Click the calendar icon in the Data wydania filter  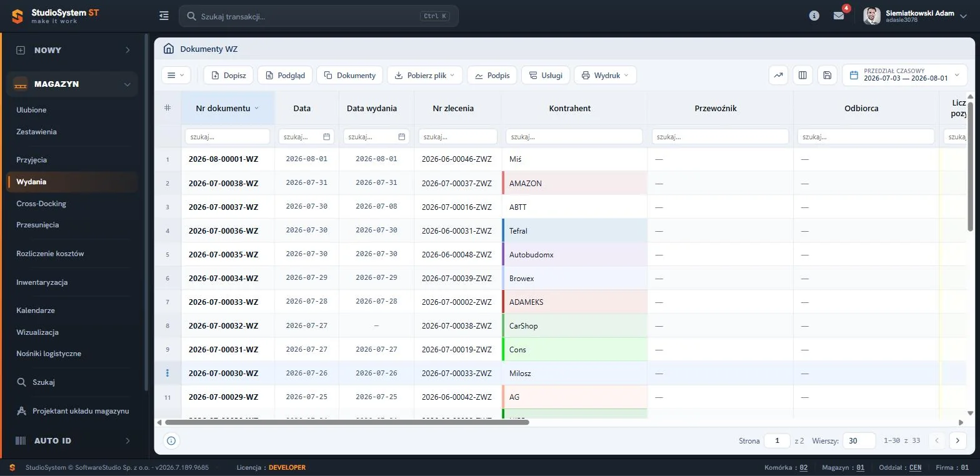pyautogui.click(x=401, y=136)
